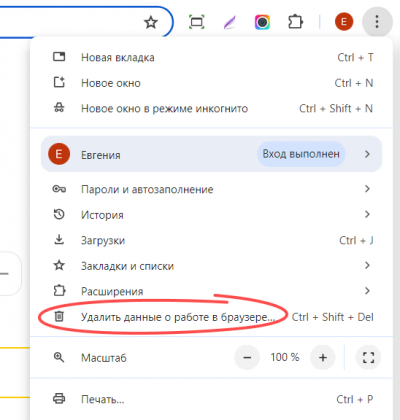Choose Удалить данные о работе в браузере
Image resolution: width=400 pixels, height=420 pixels.
pyautogui.click(x=211, y=317)
